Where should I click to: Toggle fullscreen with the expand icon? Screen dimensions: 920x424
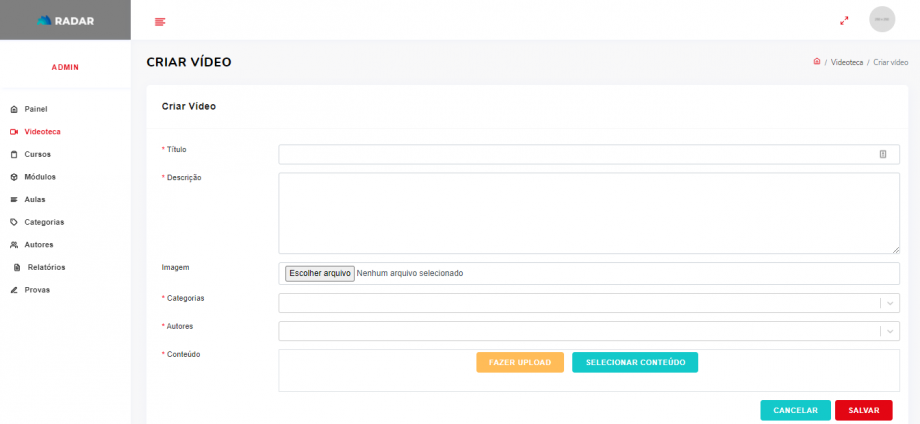(844, 20)
